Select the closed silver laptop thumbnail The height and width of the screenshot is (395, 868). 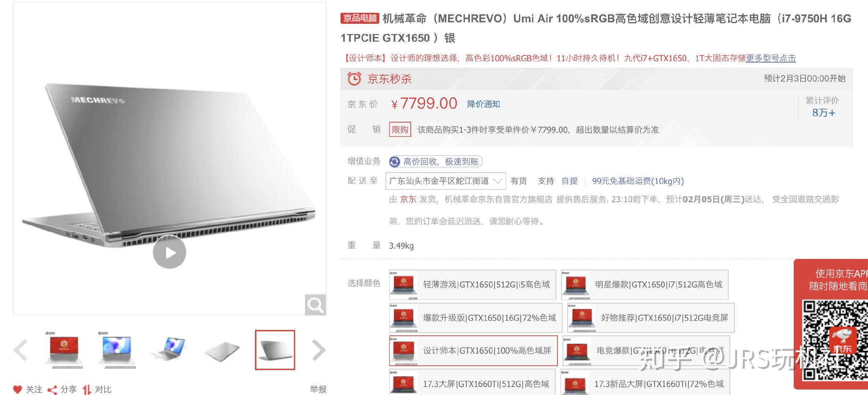tap(222, 350)
